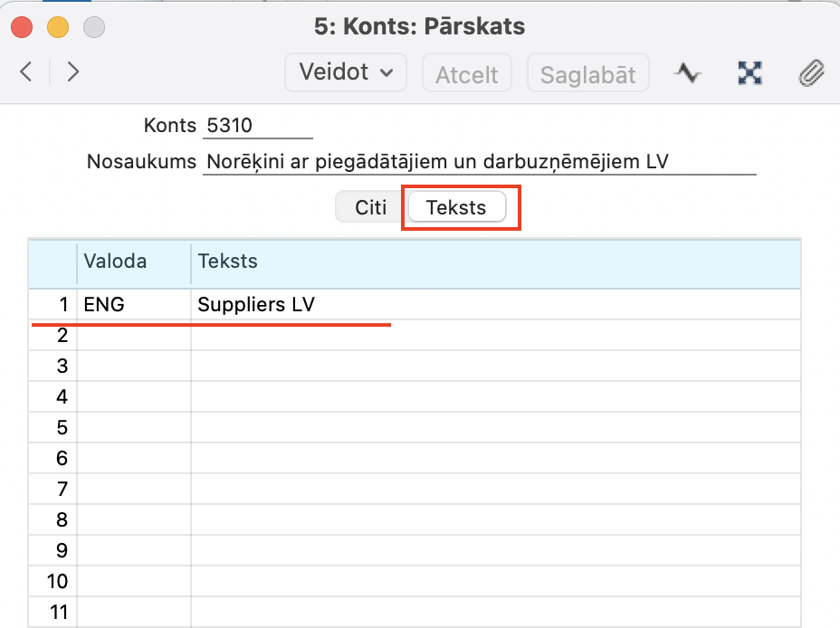Go to the next record arrow
840x628 pixels.
pyautogui.click(x=73, y=72)
